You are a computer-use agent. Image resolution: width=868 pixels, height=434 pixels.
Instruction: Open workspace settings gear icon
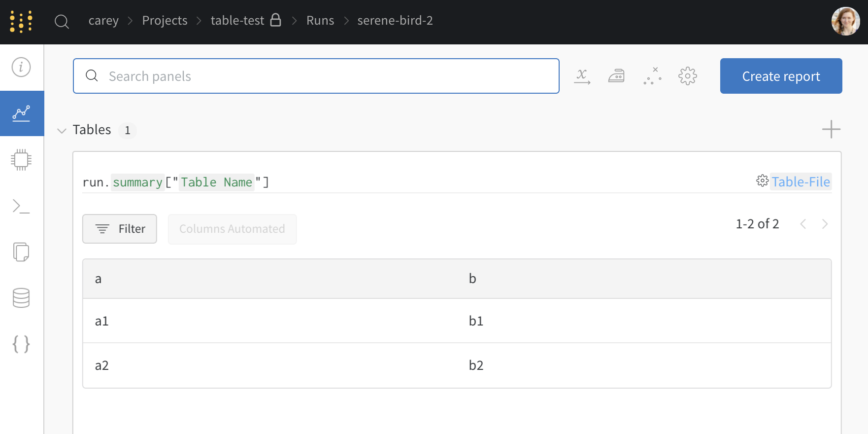click(x=688, y=76)
